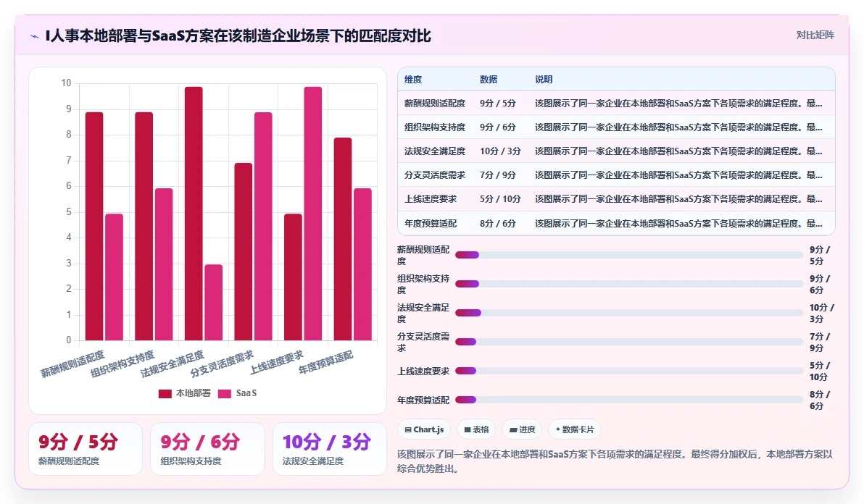This screenshot has height=504, width=864.
Task: Open the 9分 / 5分 薪酬规则适配度 data card
Action: click(86, 449)
